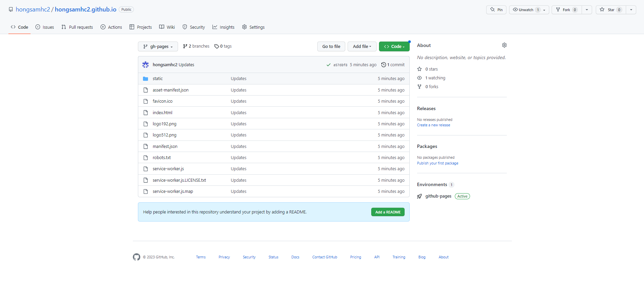Expand the dropdown arrow beside Star
644x281 pixels.
(x=631, y=10)
